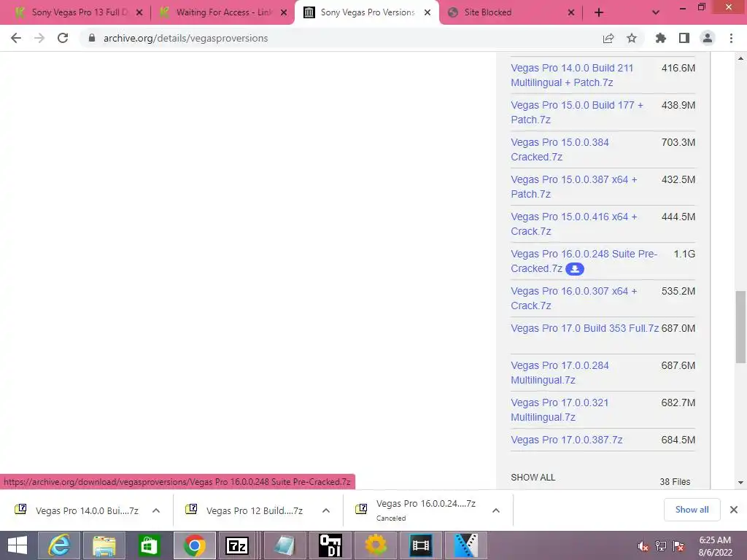Click the blue download icon beside Pre-Cracked.7z
747x560 pixels.
tap(575, 269)
